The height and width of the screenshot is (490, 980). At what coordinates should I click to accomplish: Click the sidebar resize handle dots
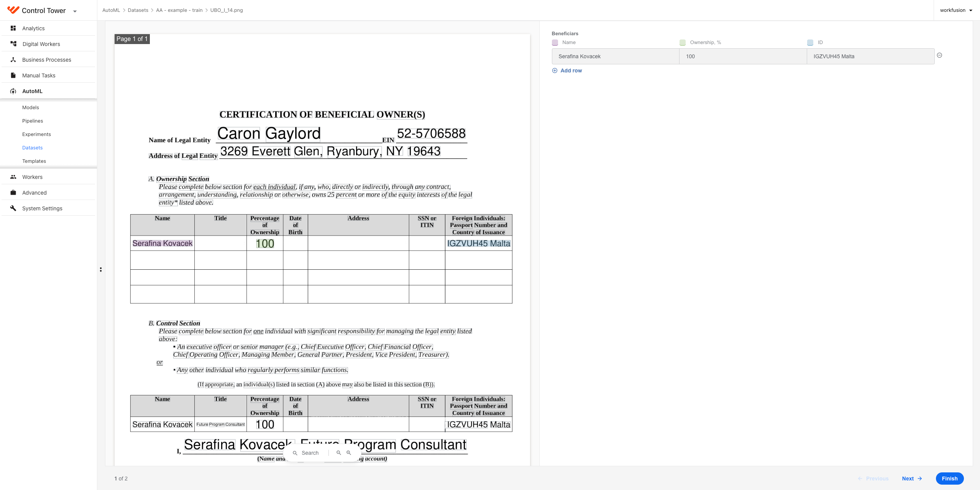101,270
